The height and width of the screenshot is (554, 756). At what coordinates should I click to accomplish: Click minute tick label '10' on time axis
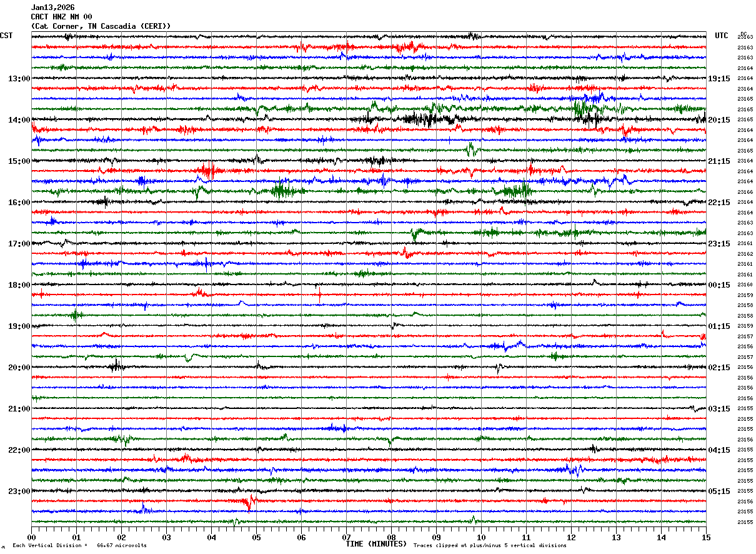481,537
